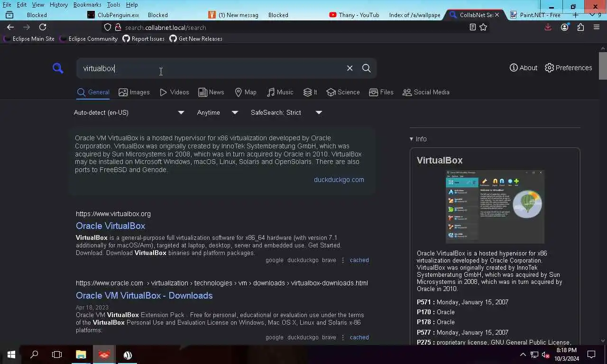The width and height of the screenshot is (607, 364).
Task: Open the SafeSearch: Strict dropdown
Action: (x=286, y=112)
